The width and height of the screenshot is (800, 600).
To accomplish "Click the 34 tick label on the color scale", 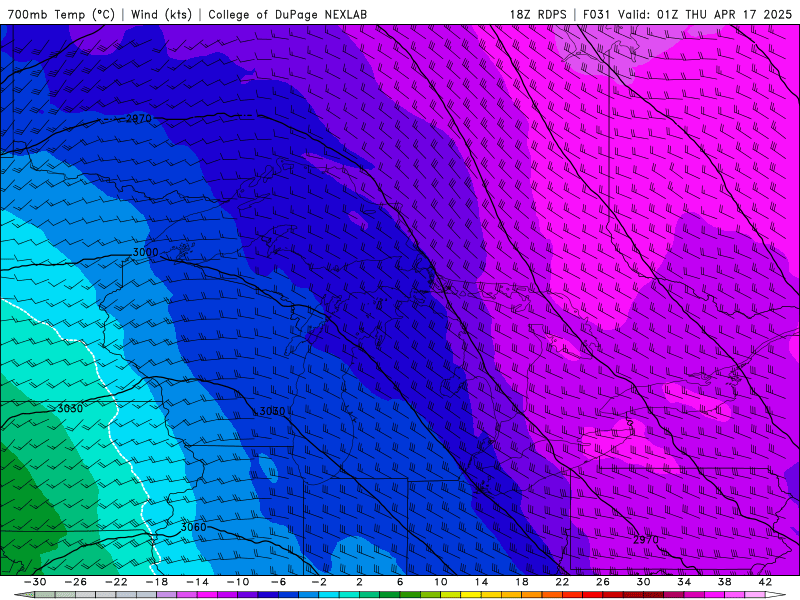I will pyautogui.click(x=684, y=582).
